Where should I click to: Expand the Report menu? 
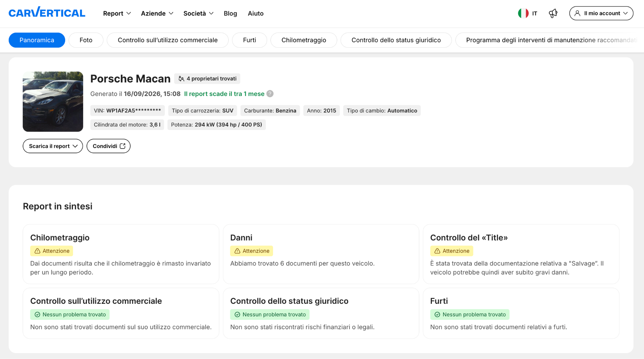click(x=117, y=13)
